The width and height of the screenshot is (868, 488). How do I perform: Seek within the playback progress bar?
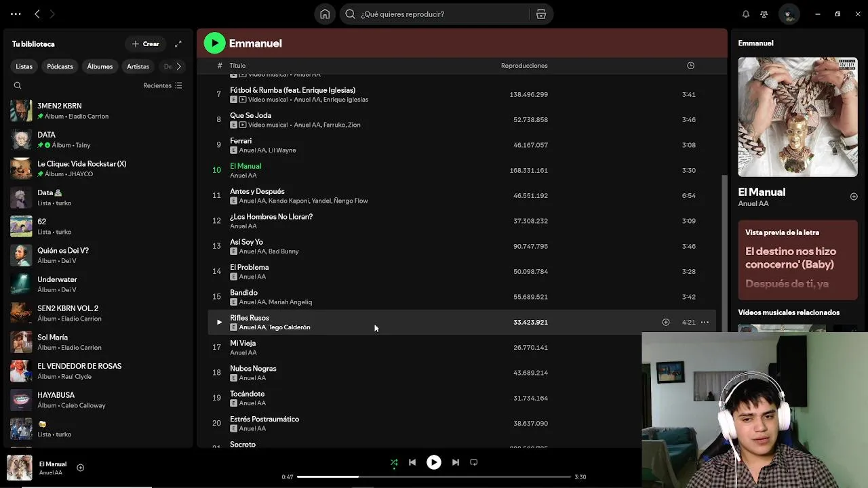[x=433, y=476]
